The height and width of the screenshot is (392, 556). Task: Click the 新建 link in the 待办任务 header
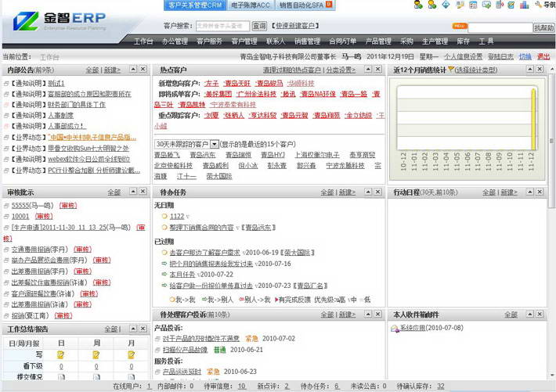(x=347, y=192)
